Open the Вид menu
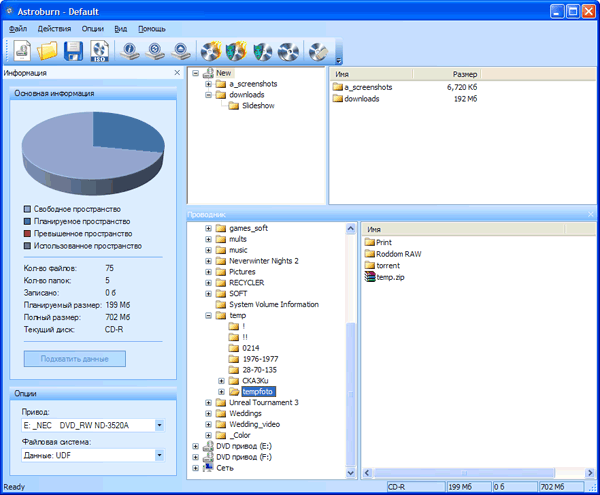 (121, 29)
